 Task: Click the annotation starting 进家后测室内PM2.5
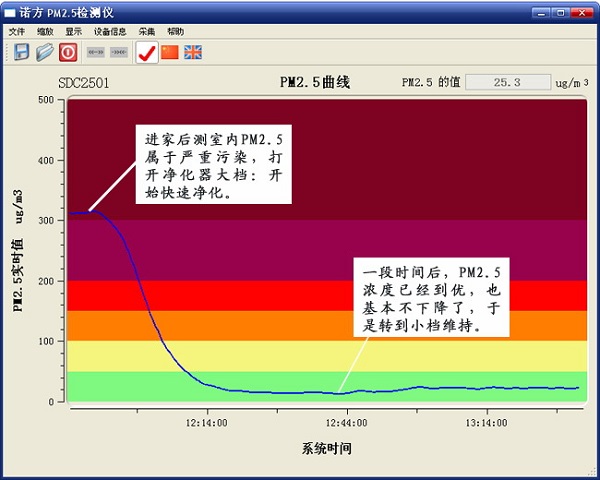tap(214, 164)
